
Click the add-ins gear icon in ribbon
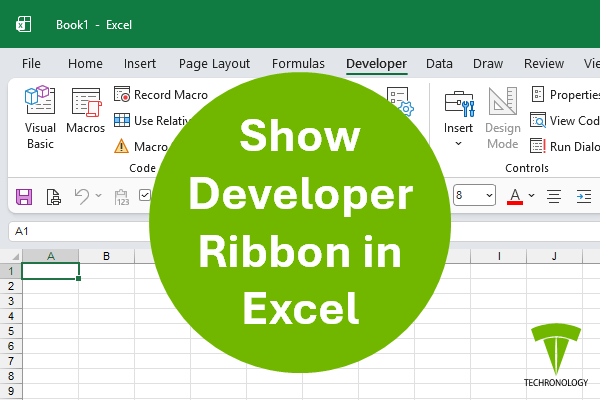400,101
